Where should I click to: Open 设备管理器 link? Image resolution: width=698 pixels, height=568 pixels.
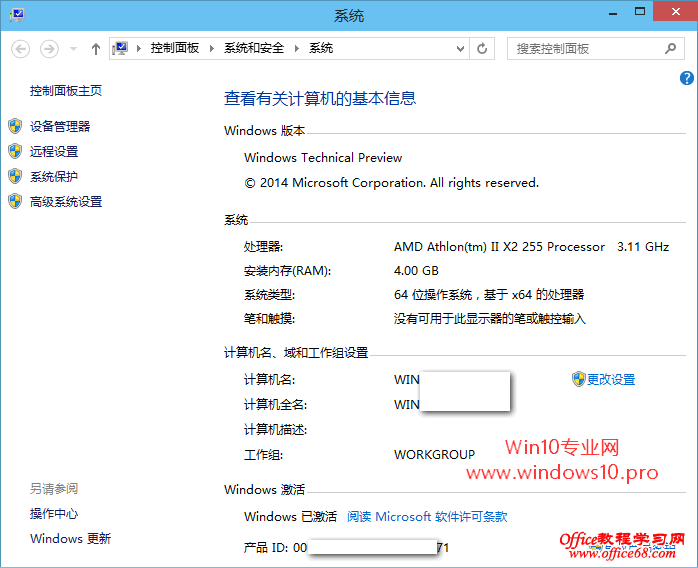pyautogui.click(x=60, y=126)
